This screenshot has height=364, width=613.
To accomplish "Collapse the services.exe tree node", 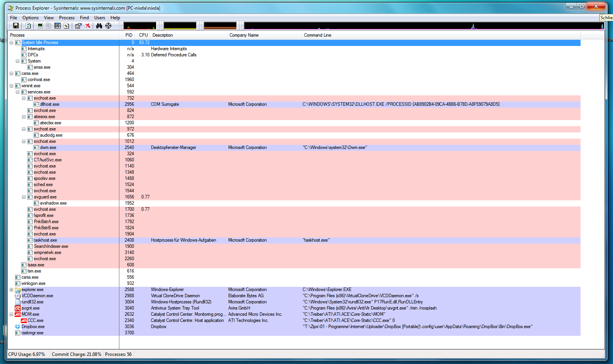I will (17, 92).
